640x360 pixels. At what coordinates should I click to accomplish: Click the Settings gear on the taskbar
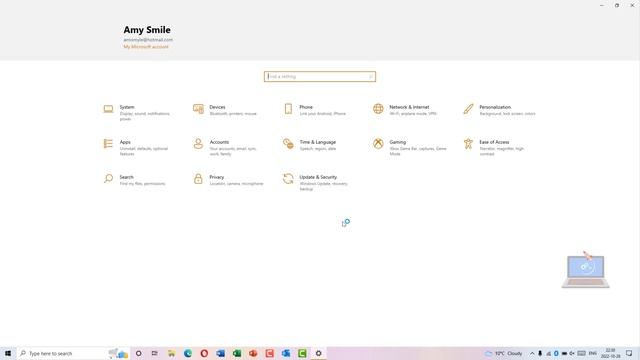pyautogui.click(x=318, y=353)
